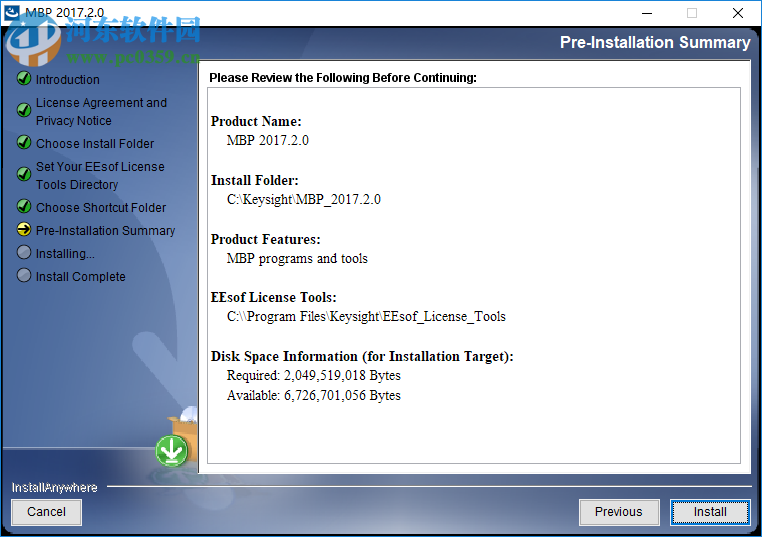Click the Product Features heading
Viewport: 762px width, 537px height.
point(265,239)
